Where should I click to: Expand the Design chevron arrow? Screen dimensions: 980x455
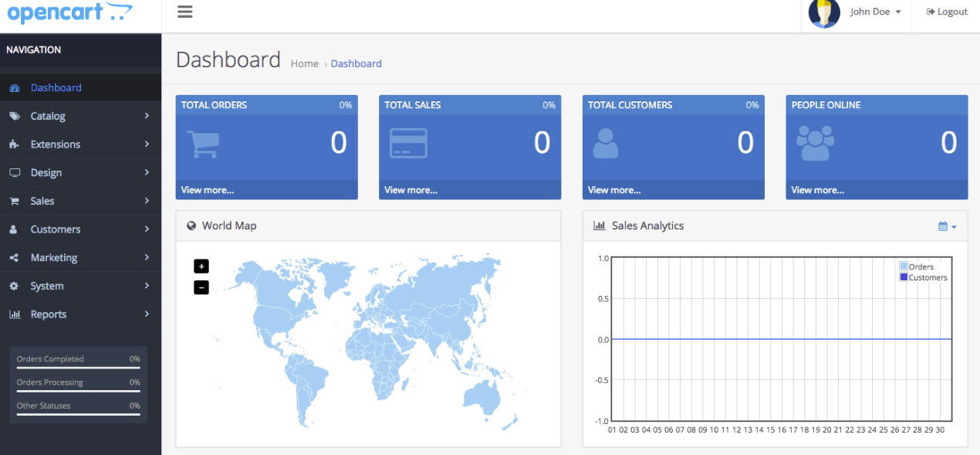[x=147, y=172]
